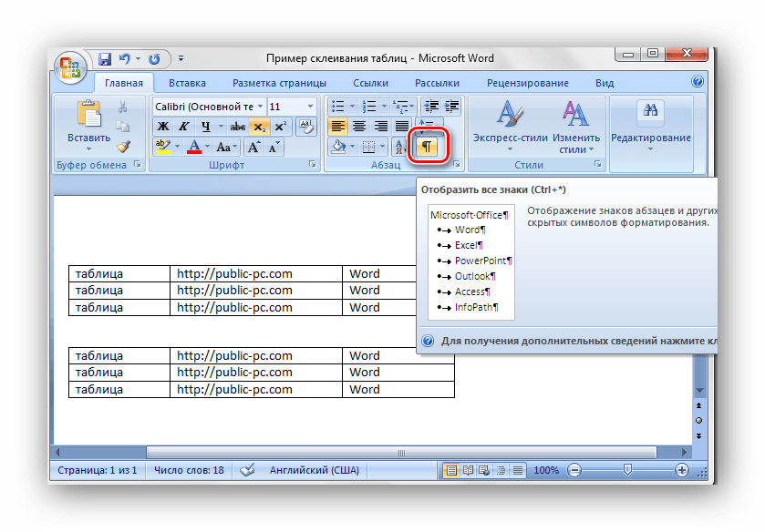The height and width of the screenshot is (532, 765).
Task: Apply strikethrough formatting to text
Action: tap(237, 127)
